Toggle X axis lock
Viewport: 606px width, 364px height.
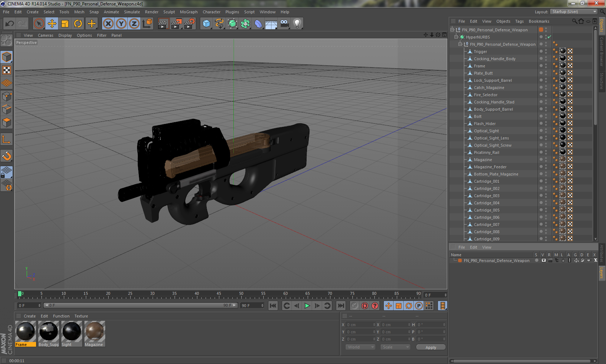click(x=108, y=24)
